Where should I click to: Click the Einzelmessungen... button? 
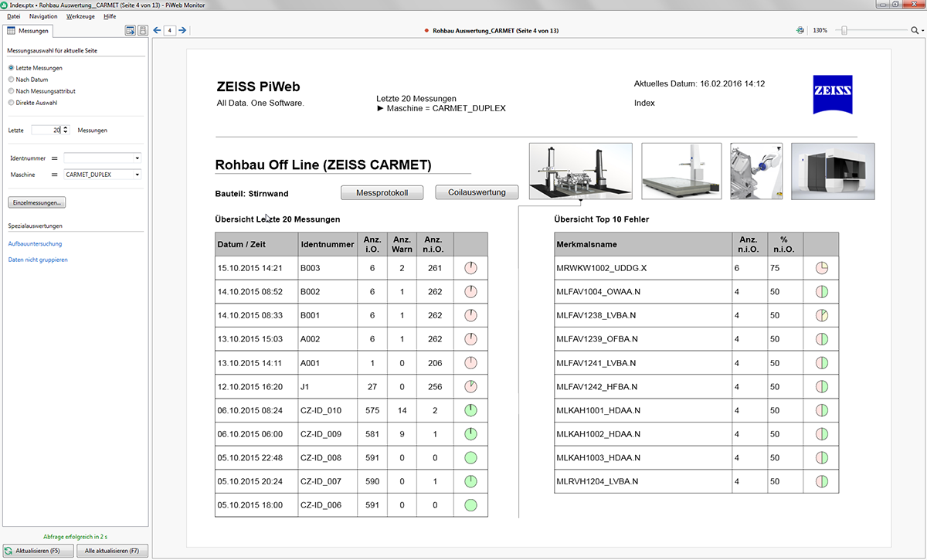point(36,202)
